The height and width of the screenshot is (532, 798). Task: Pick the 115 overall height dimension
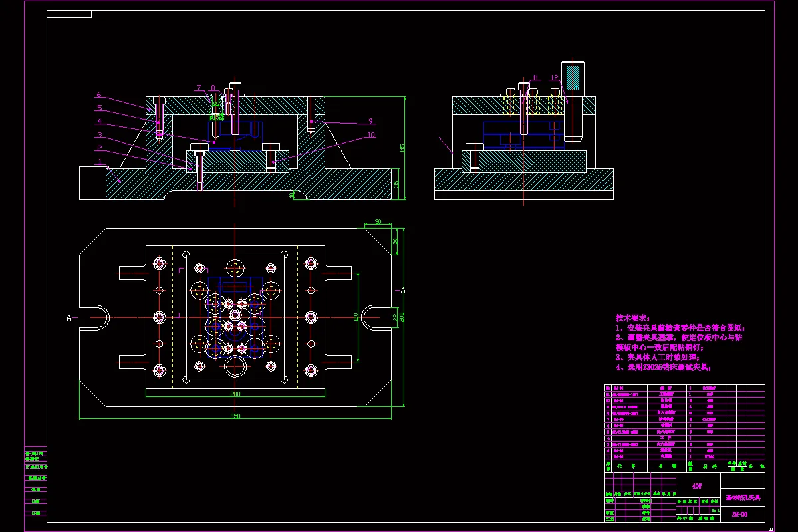click(x=402, y=148)
